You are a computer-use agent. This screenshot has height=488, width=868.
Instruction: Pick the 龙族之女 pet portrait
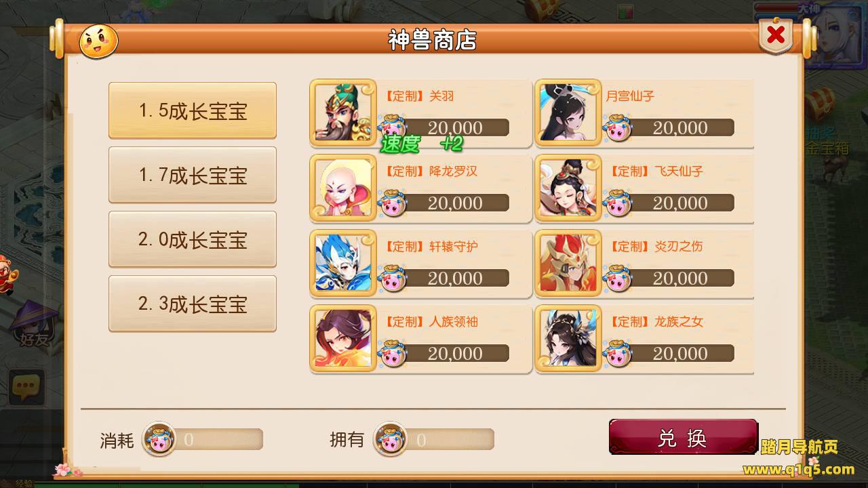pyautogui.click(x=568, y=338)
